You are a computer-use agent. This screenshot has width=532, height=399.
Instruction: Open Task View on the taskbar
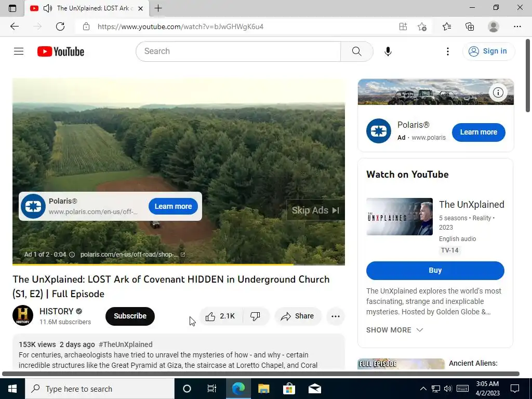point(212,389)
